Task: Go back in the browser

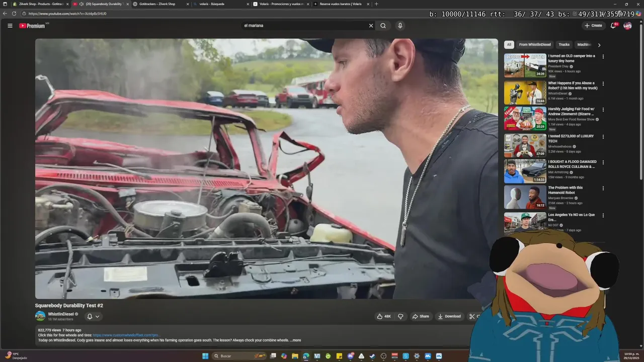Action: coord(6,14)
